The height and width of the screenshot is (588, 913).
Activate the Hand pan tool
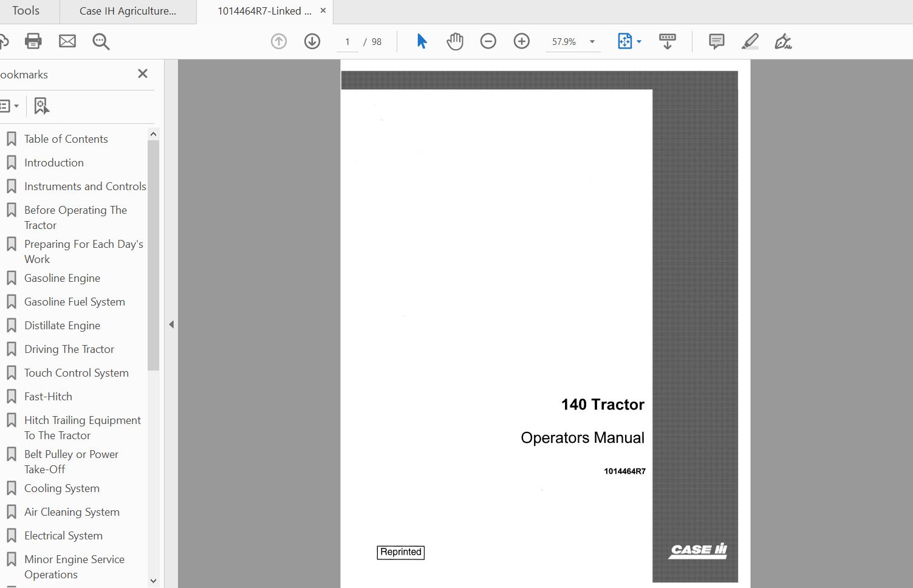[455, 41]
